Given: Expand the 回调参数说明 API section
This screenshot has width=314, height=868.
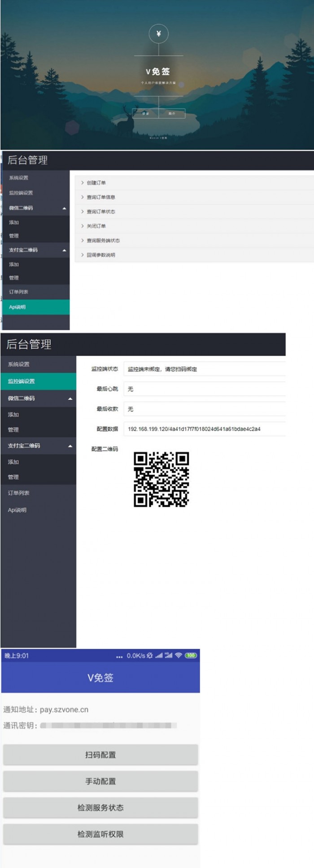Looking at the screenshot, I should (194, 255).
